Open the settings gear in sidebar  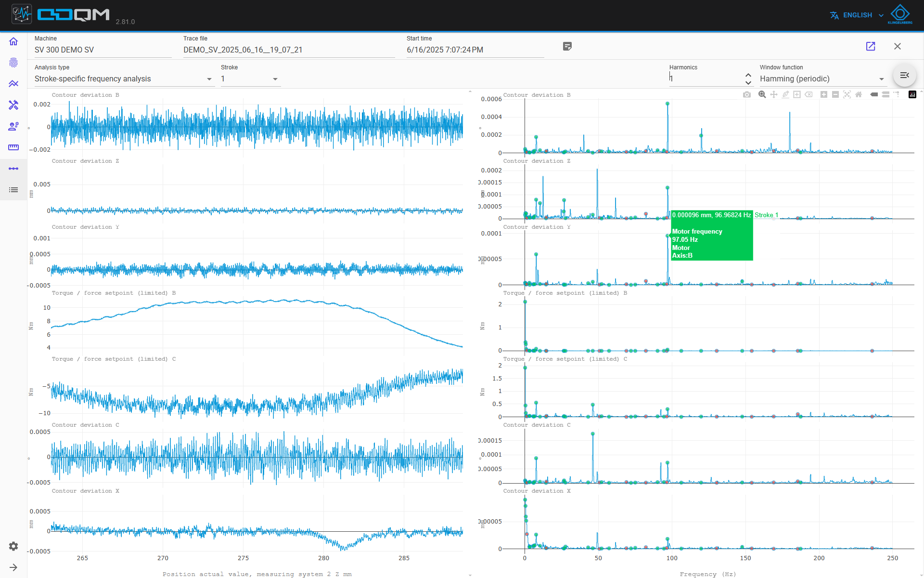13,546
